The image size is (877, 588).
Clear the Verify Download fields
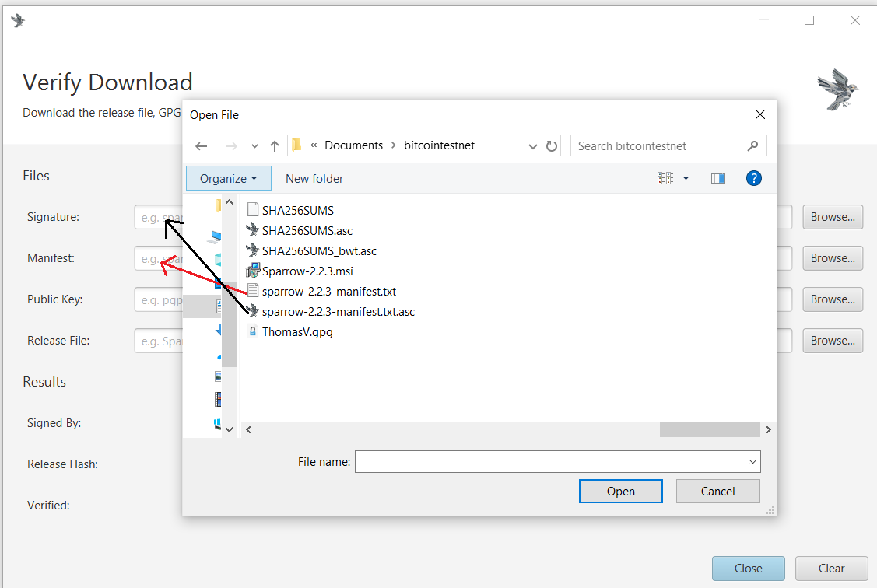[831, 569]
